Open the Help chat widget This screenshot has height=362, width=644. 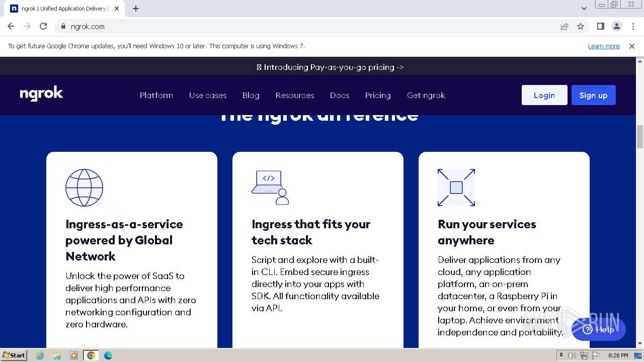pos(599,330)
